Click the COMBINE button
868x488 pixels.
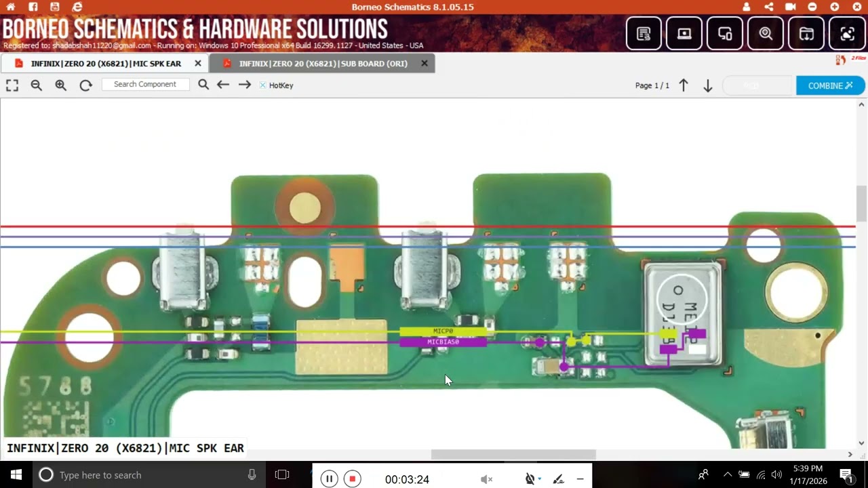pyautogui.click(x=830, y=85)
